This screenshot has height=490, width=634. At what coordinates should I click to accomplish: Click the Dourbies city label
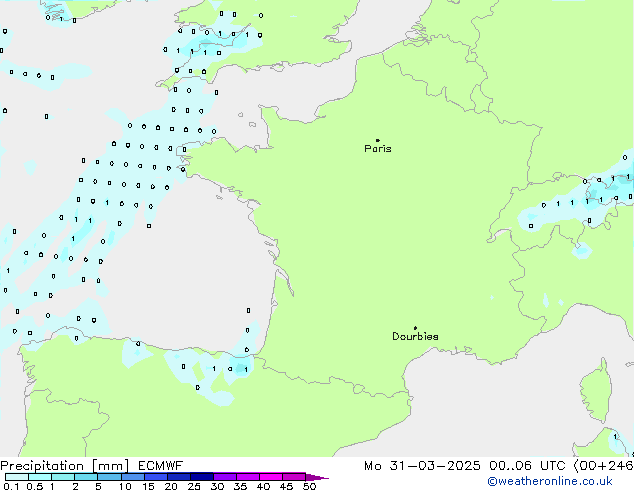coord(415,336)
